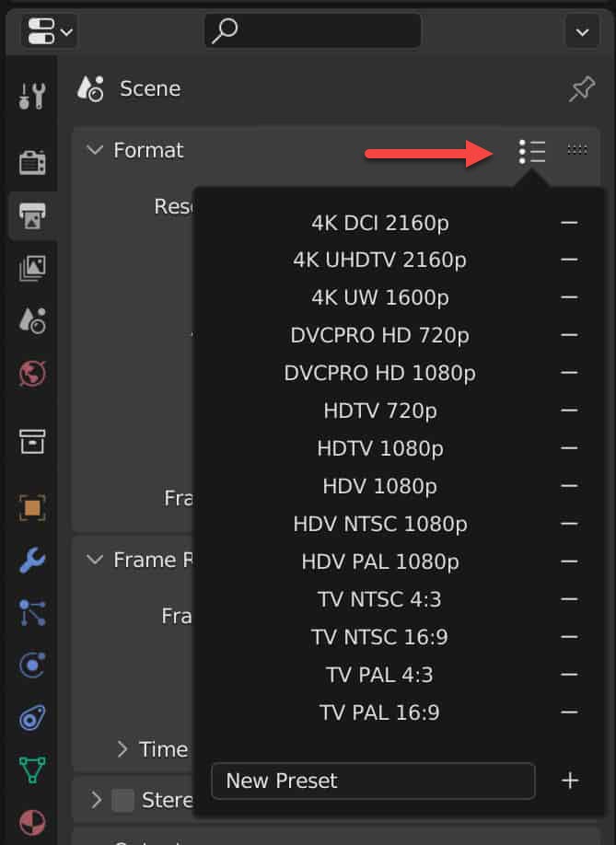Open the Tool properties tab

[x=32, y=94]
